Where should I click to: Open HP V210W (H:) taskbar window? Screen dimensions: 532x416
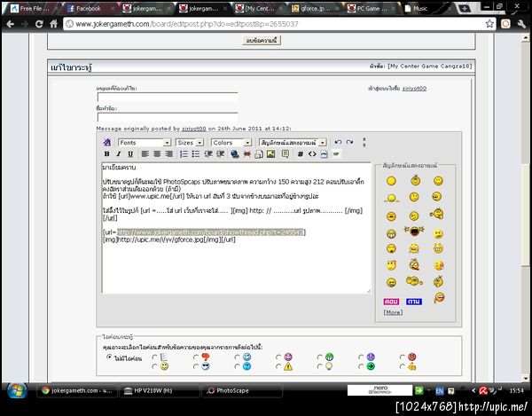[159, 390]
